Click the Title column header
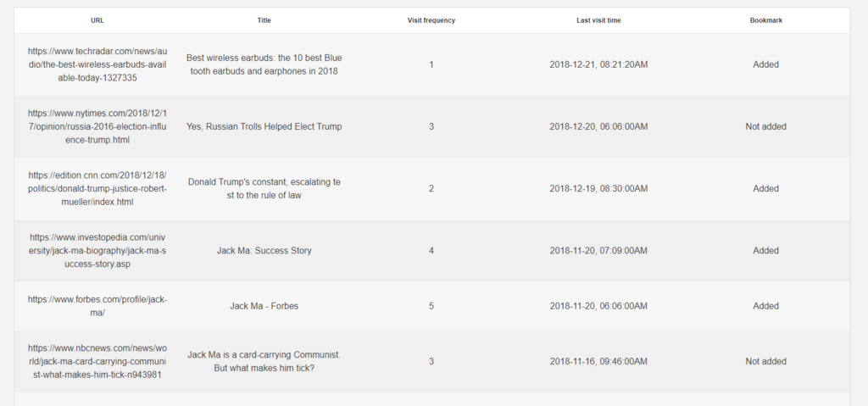The height and width of the screenshot is (406, 868). point(264,20)
